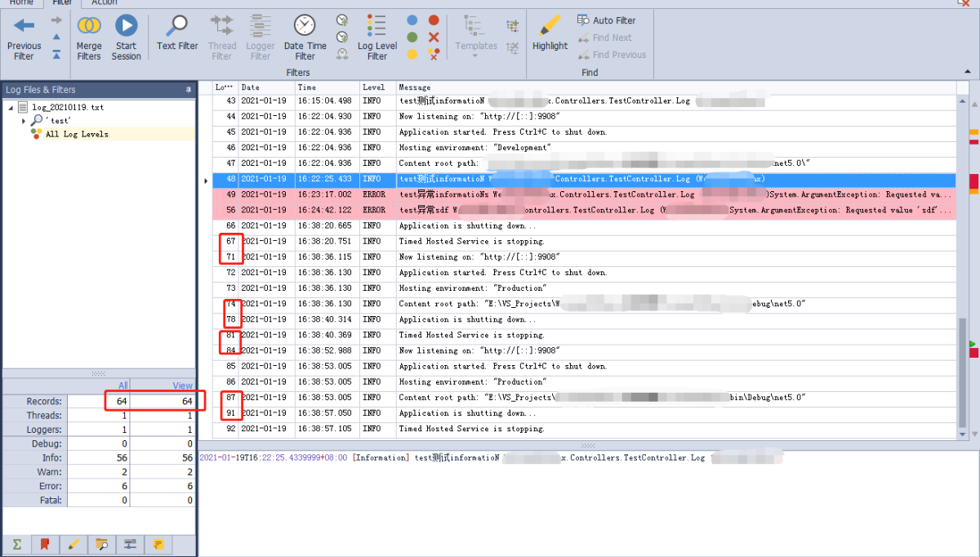Image resolution: width=980 pixels, height=557 pixels.
Task: Open the yellow sticky notes tab
Action: coord(158,544)
